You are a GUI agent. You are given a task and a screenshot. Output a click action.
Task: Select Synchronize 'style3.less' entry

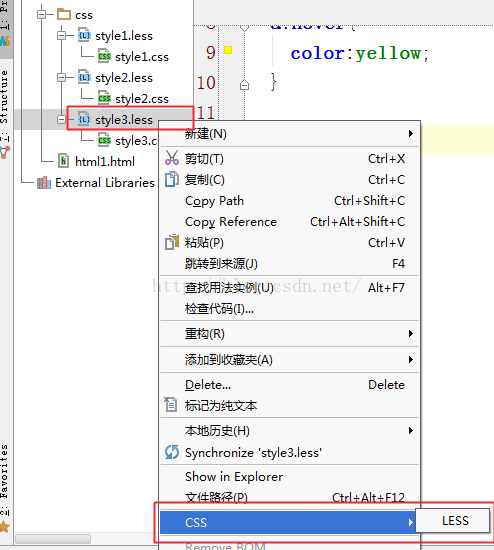pos(289,452)
